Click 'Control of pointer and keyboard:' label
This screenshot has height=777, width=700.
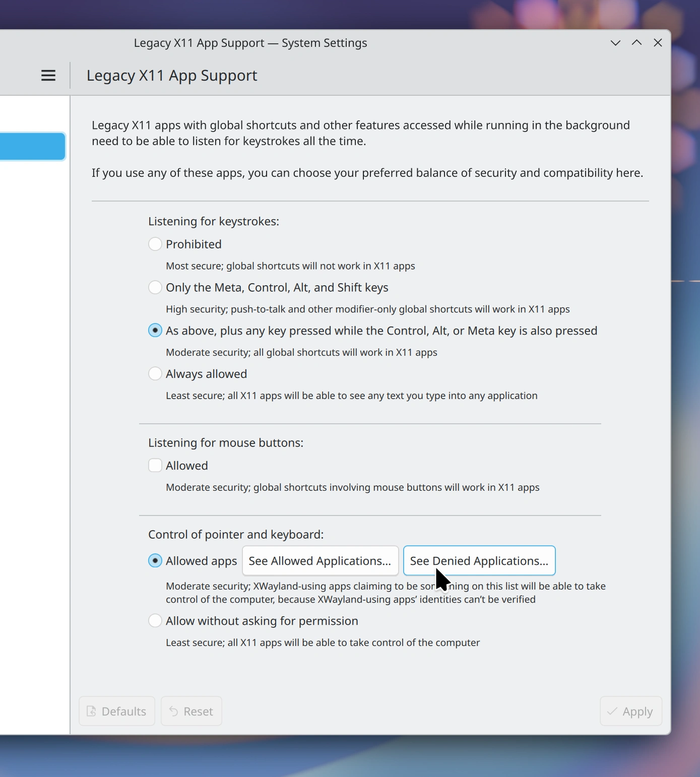tap(236, 535)
